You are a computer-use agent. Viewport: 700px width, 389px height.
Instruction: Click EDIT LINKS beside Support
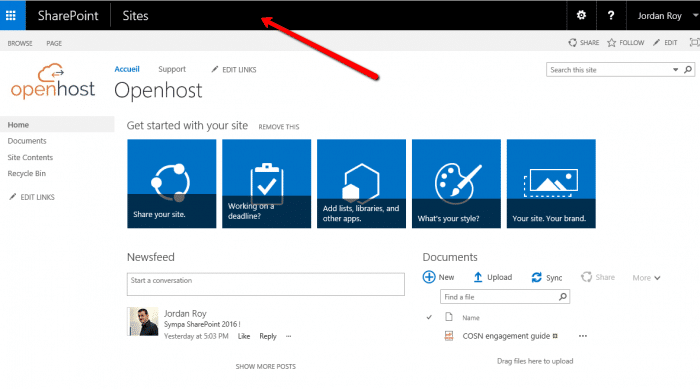234,70
